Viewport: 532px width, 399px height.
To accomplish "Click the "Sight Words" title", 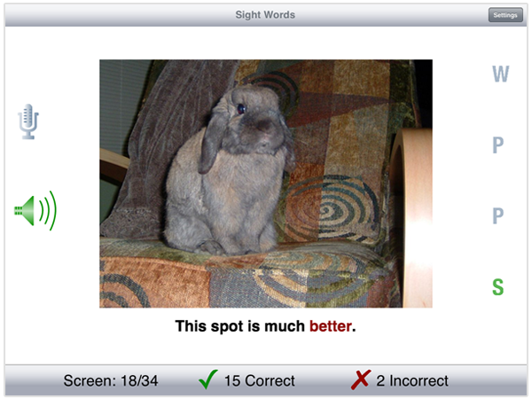I will pos(265,14).
